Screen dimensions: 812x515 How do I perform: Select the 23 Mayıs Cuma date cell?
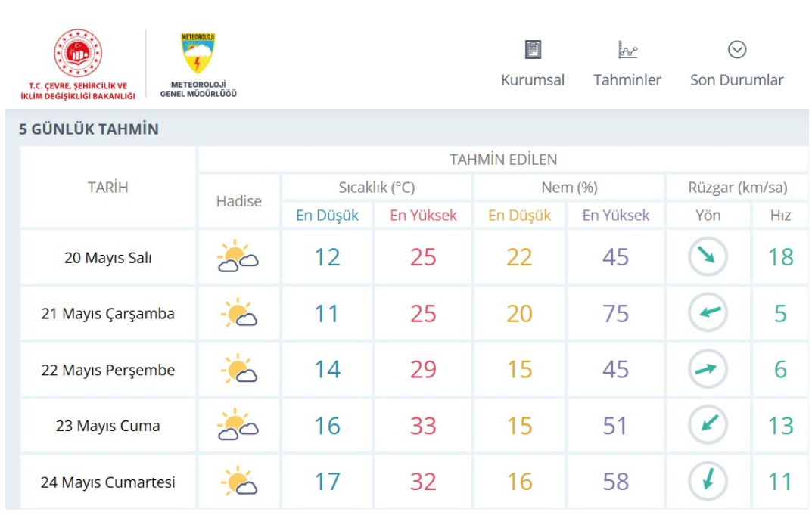[107, 426]
